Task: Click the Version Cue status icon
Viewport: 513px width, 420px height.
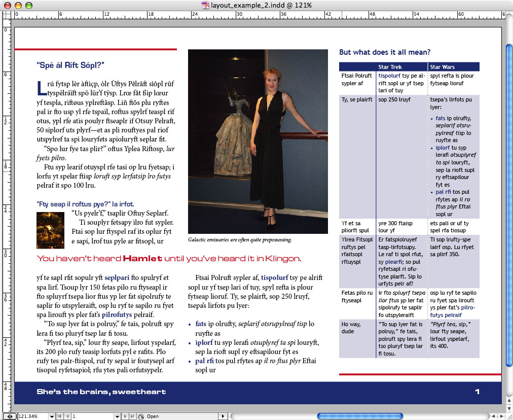Action: [x=141, y=416]
